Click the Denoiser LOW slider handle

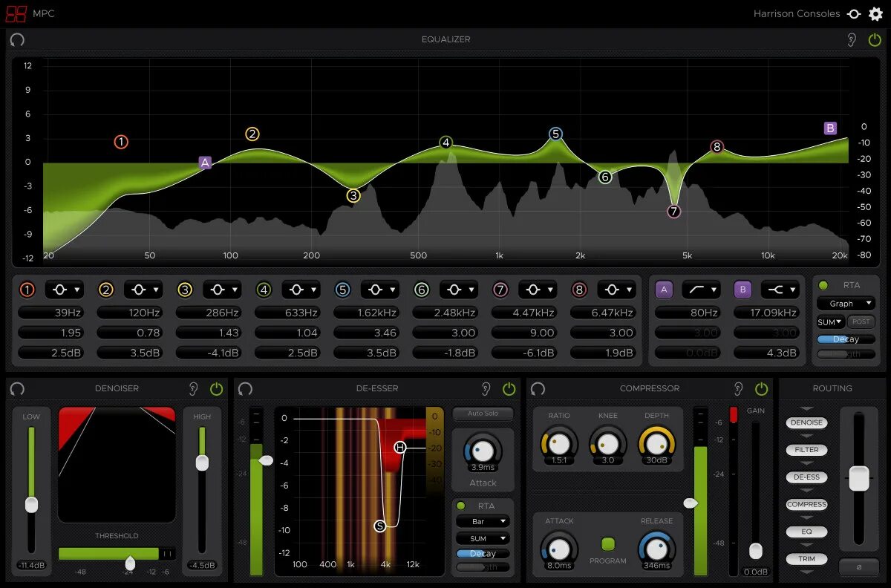click(31, 505)
